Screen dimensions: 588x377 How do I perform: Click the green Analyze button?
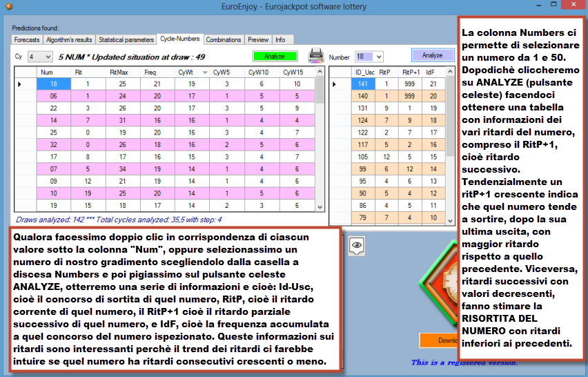[x=275, y=56]
